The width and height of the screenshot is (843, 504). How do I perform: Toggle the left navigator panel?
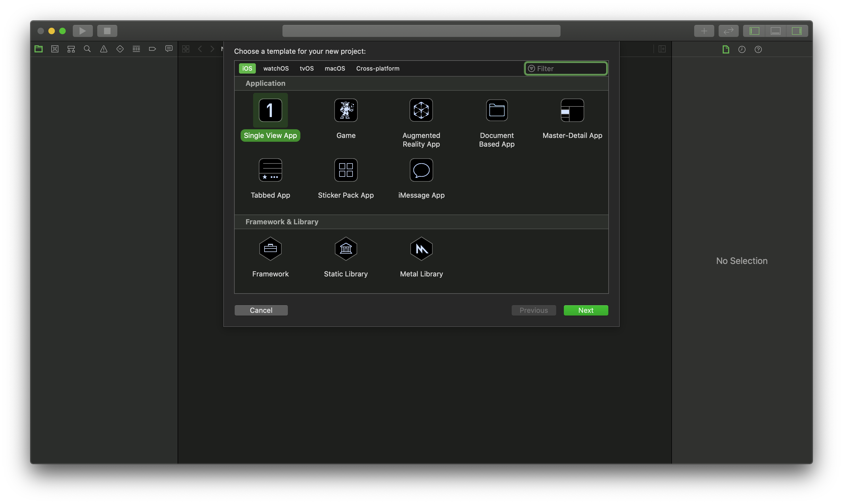[754, 31]
